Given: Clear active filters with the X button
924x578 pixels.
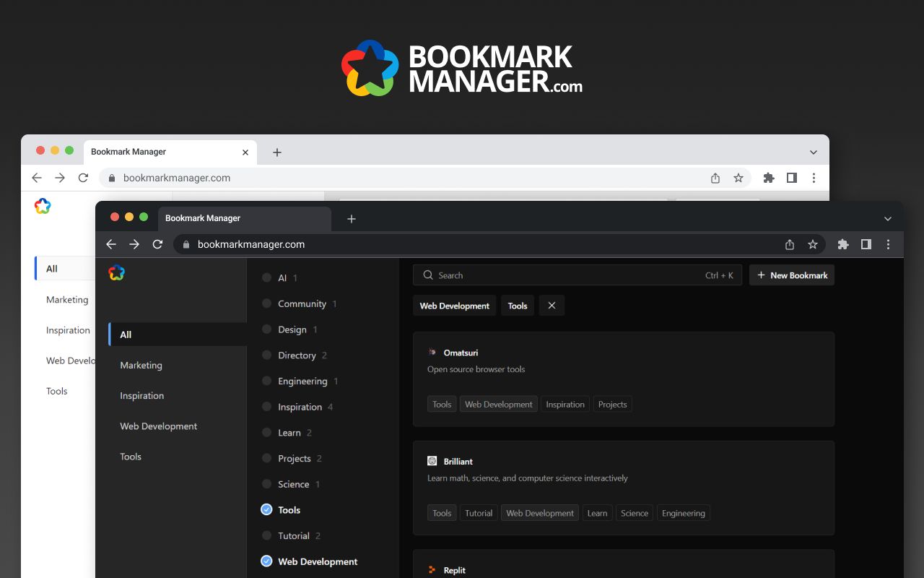Looking at the screenshot, I should (552, 305).
